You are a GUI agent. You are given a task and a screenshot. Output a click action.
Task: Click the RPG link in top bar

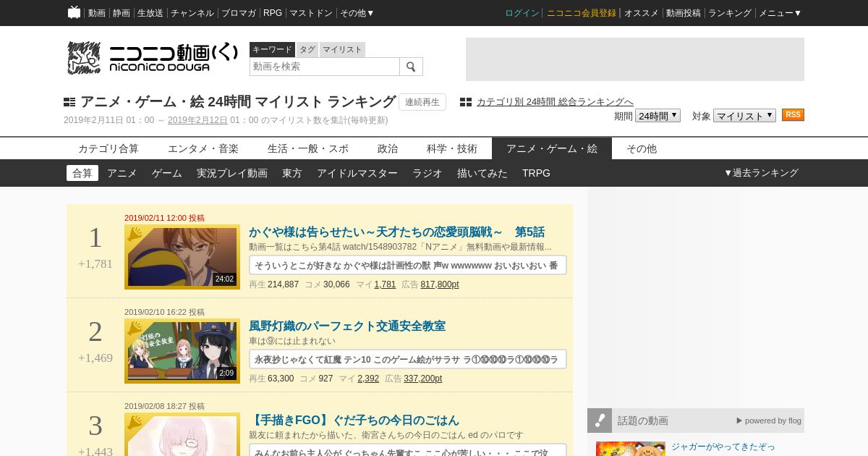click(273, 13)
